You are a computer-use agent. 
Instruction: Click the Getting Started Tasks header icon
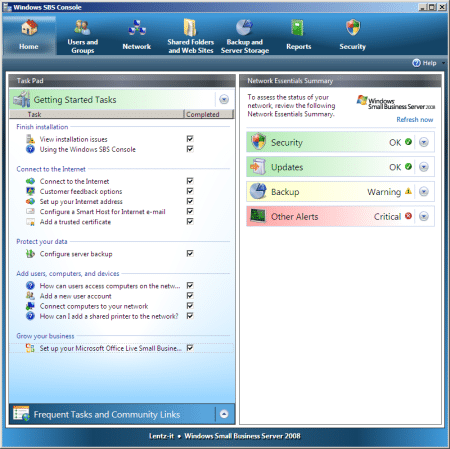(x=21, y=99)
